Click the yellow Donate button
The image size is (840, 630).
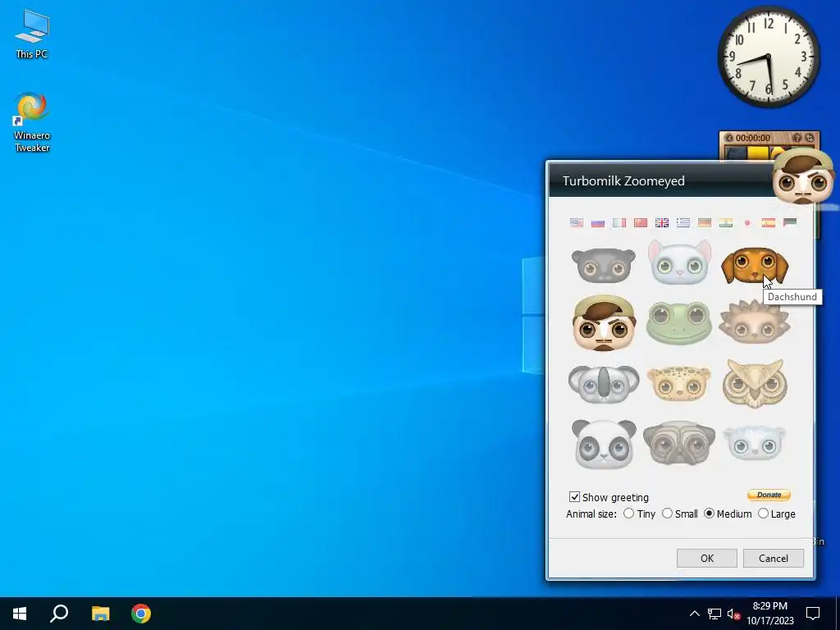pyautogui.click(x=769, y=495)
